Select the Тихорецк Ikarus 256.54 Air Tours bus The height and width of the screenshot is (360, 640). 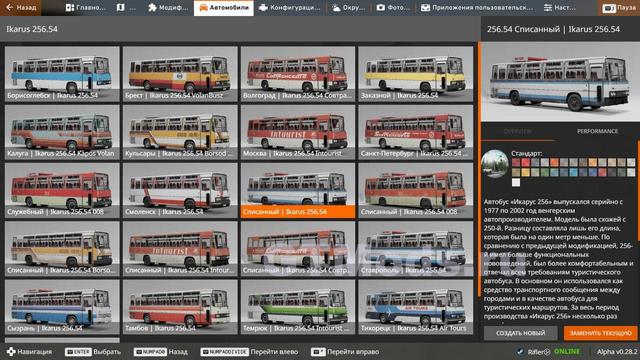416,307
